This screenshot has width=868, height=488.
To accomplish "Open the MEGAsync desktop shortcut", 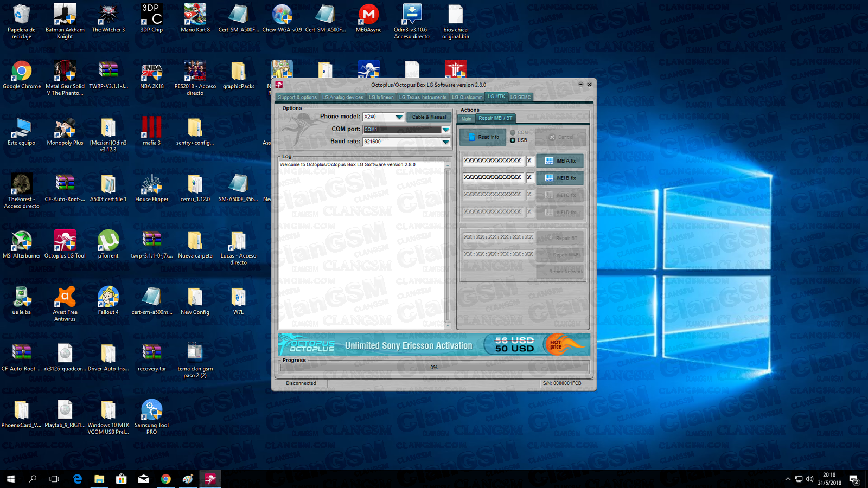I will (368, 19).
